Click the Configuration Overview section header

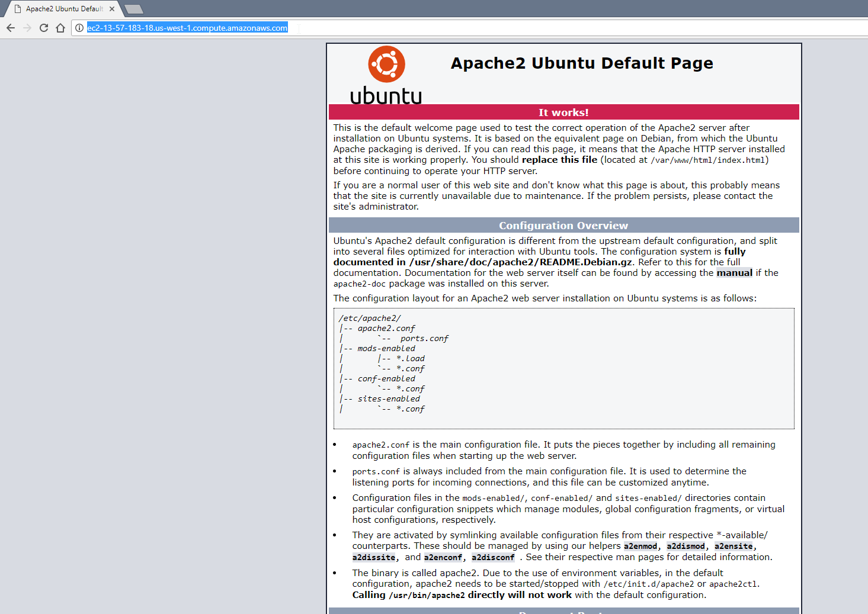(x=564, y=226)
